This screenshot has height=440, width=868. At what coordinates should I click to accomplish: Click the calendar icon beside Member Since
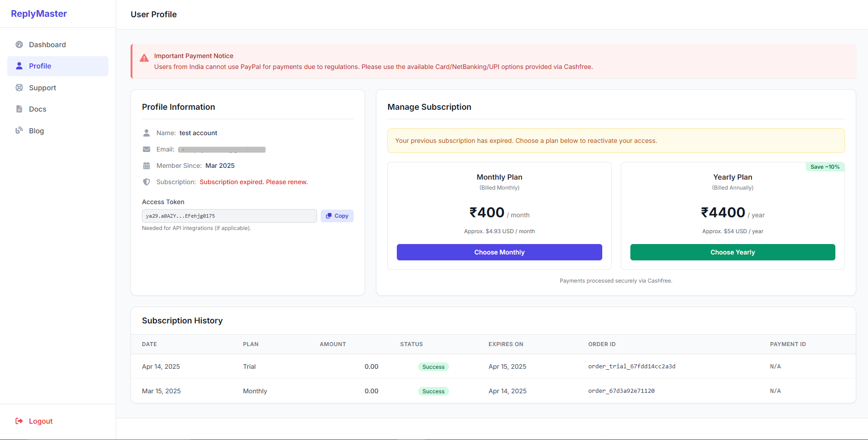146,166
